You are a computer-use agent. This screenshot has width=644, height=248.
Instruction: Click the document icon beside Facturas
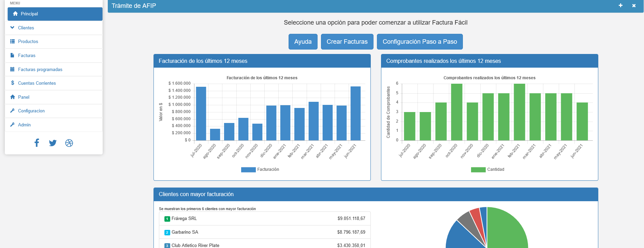click(12, 55)
